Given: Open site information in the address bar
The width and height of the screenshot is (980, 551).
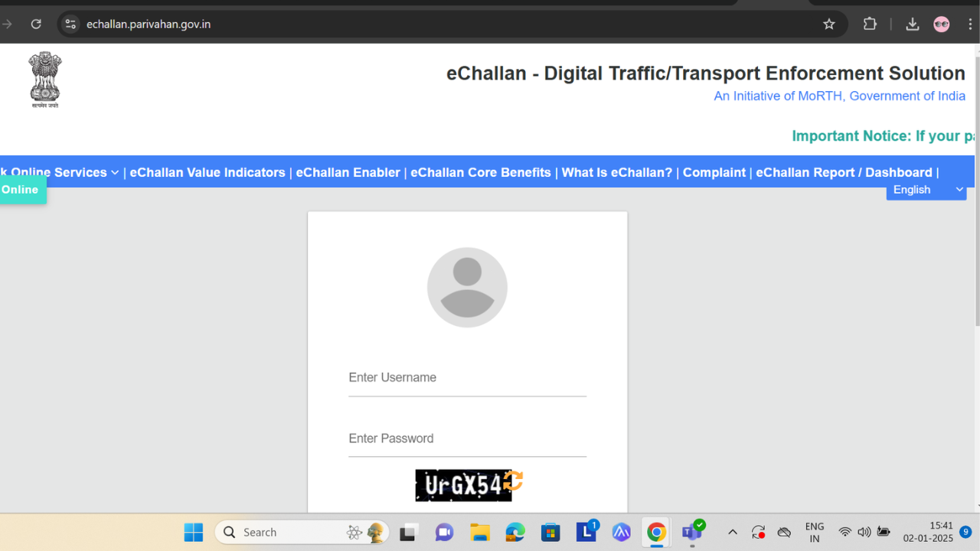Looking at the screenshot, I should pos(70,24).
